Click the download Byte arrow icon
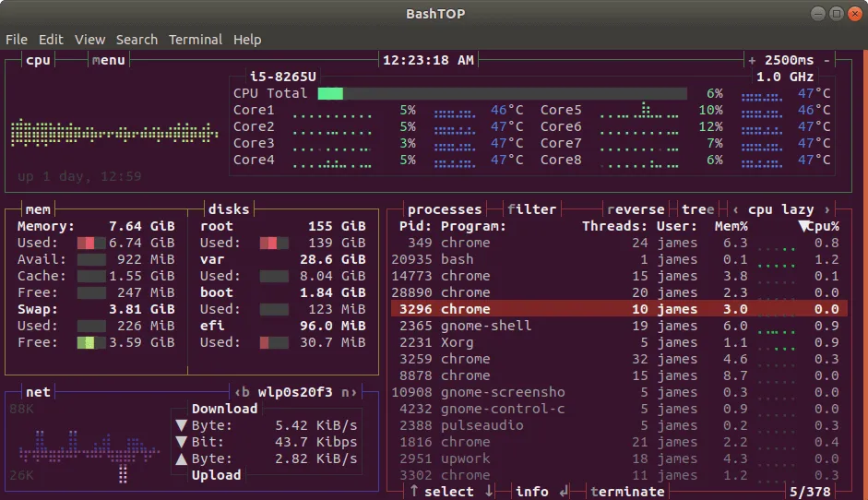868x500 pixels. pos(181,425)
